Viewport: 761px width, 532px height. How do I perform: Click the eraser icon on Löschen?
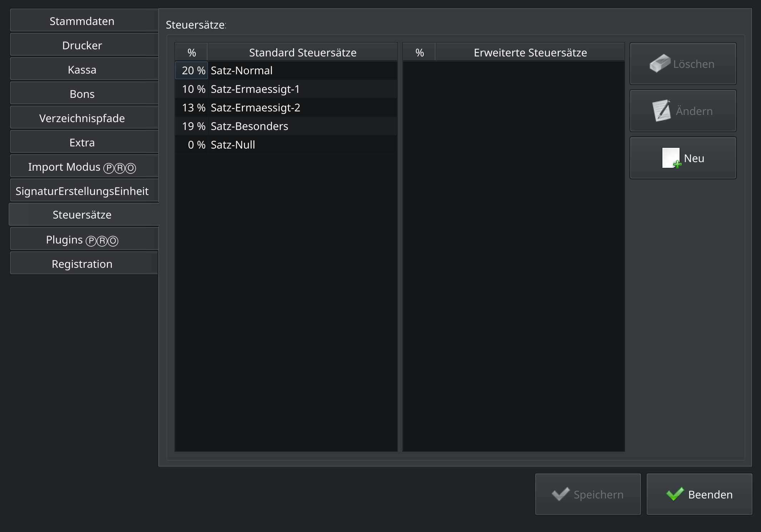(660, 64)
